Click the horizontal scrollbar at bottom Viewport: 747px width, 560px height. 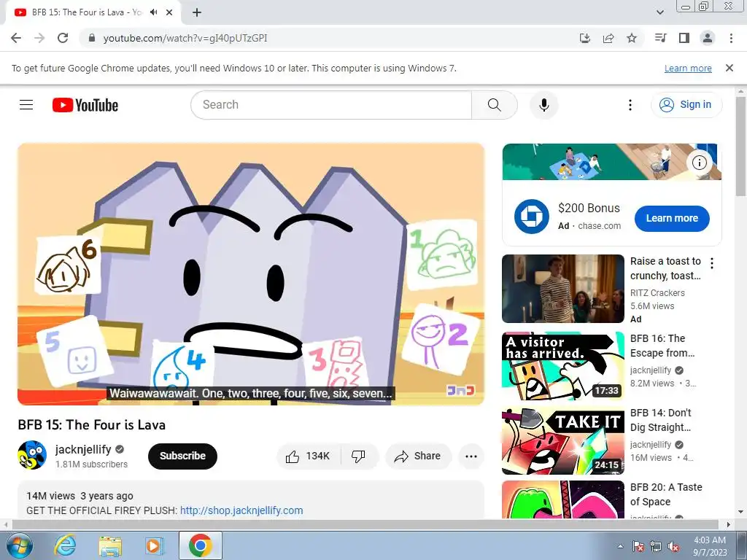365,524
